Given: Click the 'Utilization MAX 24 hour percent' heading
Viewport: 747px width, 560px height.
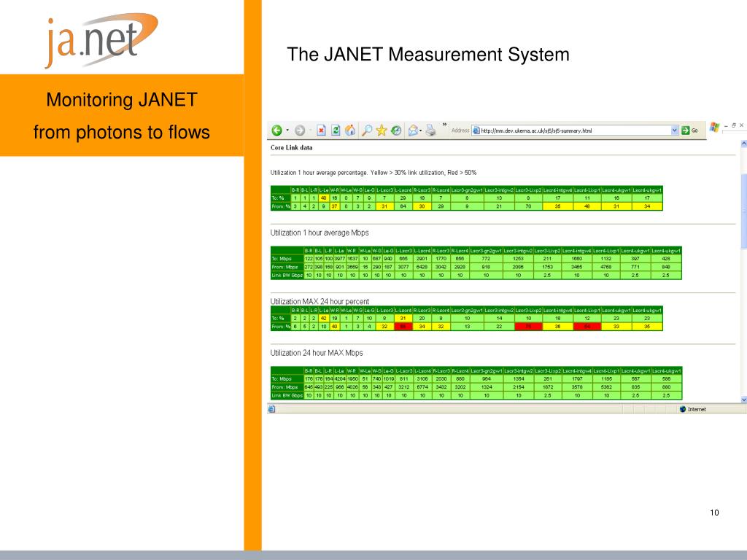Looking at the screenshot, I should (320, 301).
